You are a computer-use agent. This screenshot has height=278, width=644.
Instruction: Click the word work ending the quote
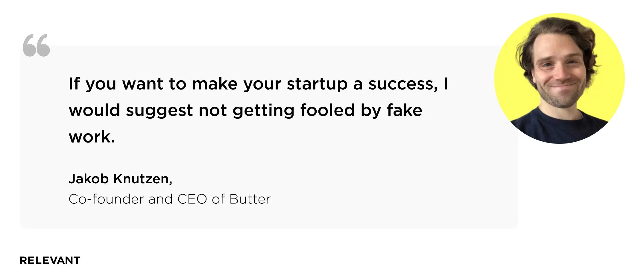90,137
